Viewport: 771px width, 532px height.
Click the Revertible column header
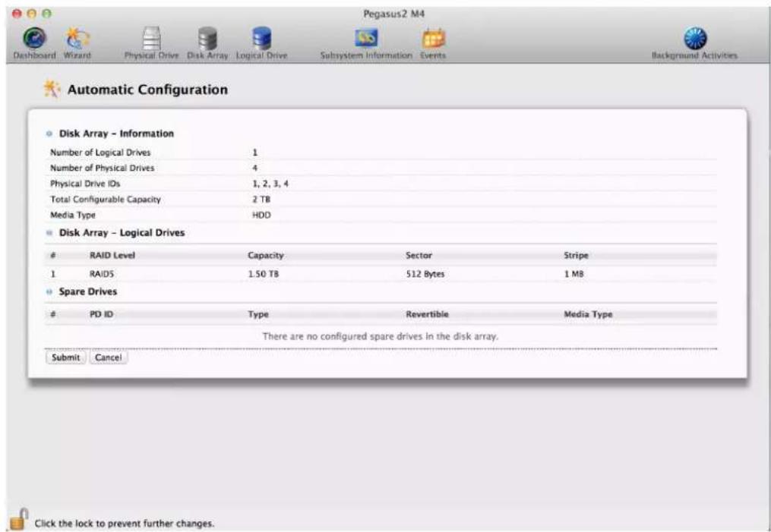coord(427,314)
